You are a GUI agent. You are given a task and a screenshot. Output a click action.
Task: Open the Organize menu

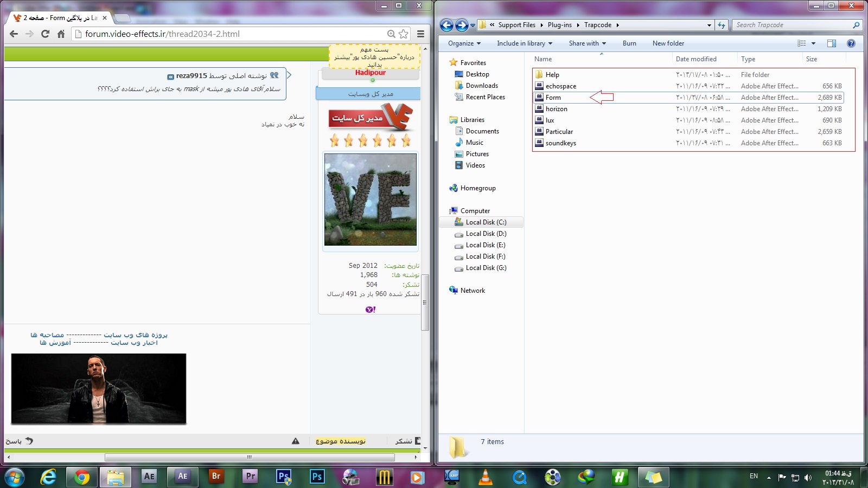[x=464, y=43]
